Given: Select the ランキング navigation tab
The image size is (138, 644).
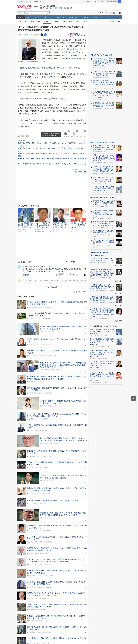Looking at the screenshot, I should coord(86,17).
